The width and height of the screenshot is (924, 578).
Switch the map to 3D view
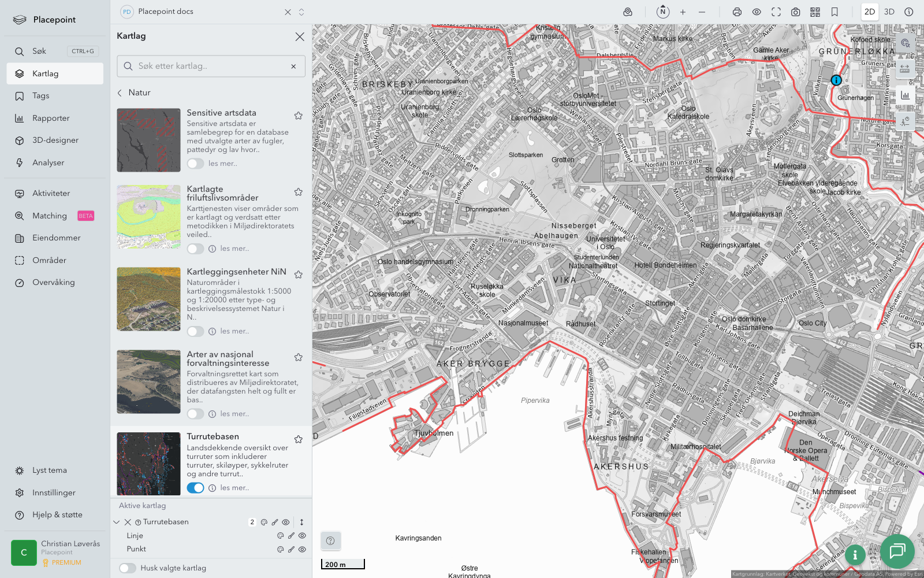tap(889, 12)
